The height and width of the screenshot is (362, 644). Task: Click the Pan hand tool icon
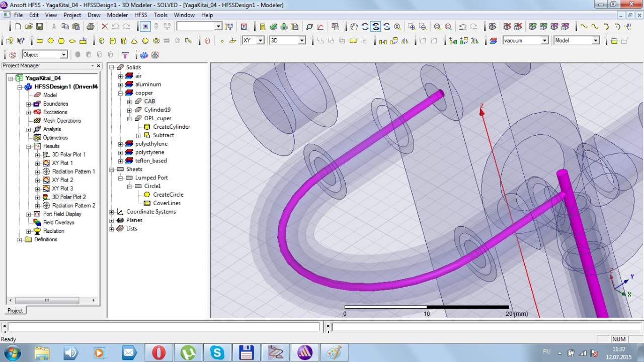tap(354, 27)
